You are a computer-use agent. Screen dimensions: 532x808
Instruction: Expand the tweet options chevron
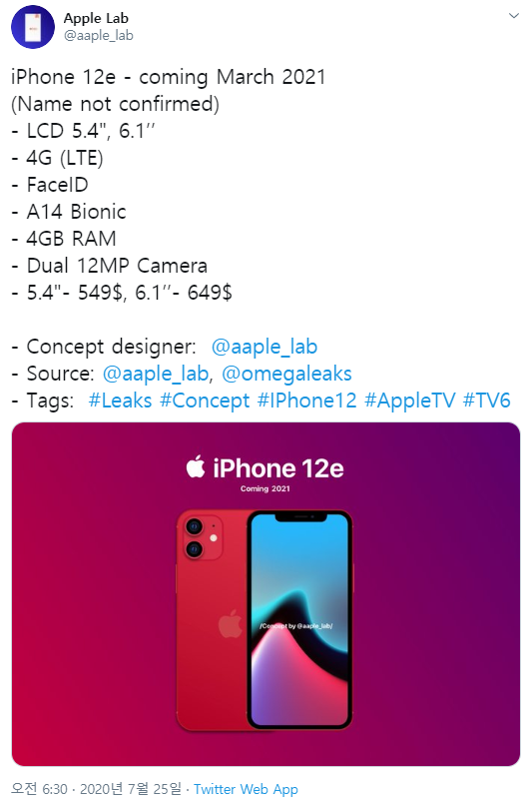tap(513, 16)
